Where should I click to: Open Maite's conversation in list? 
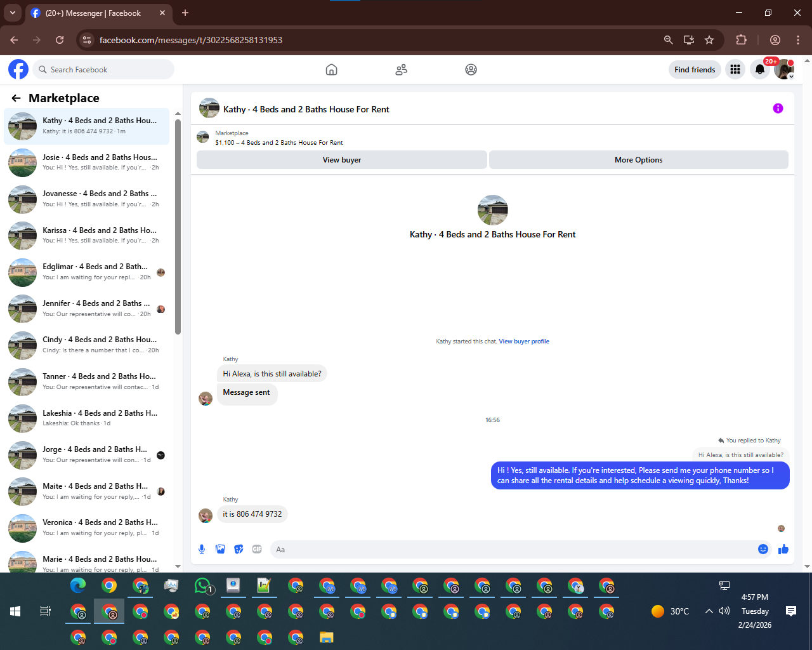(x=87, y=491)
